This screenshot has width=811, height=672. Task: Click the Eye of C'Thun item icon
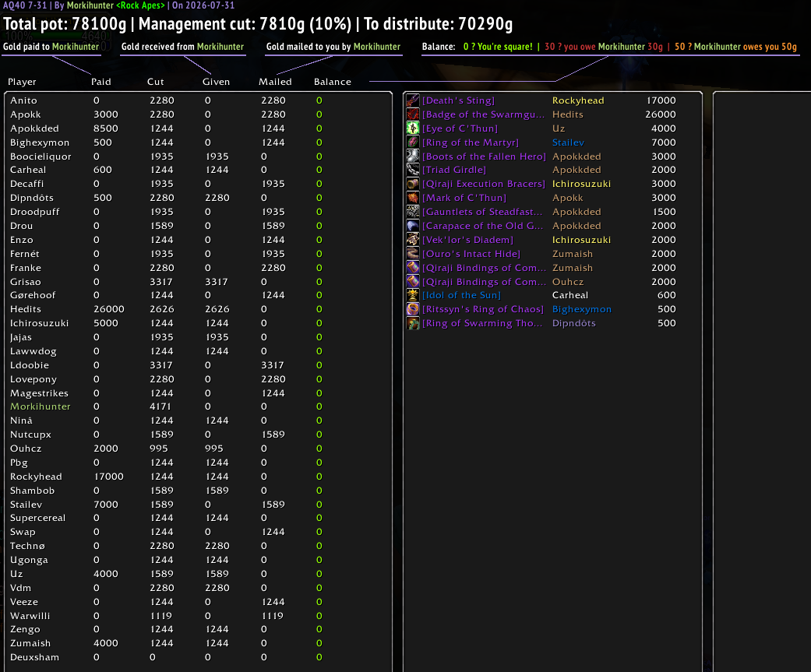413,128
